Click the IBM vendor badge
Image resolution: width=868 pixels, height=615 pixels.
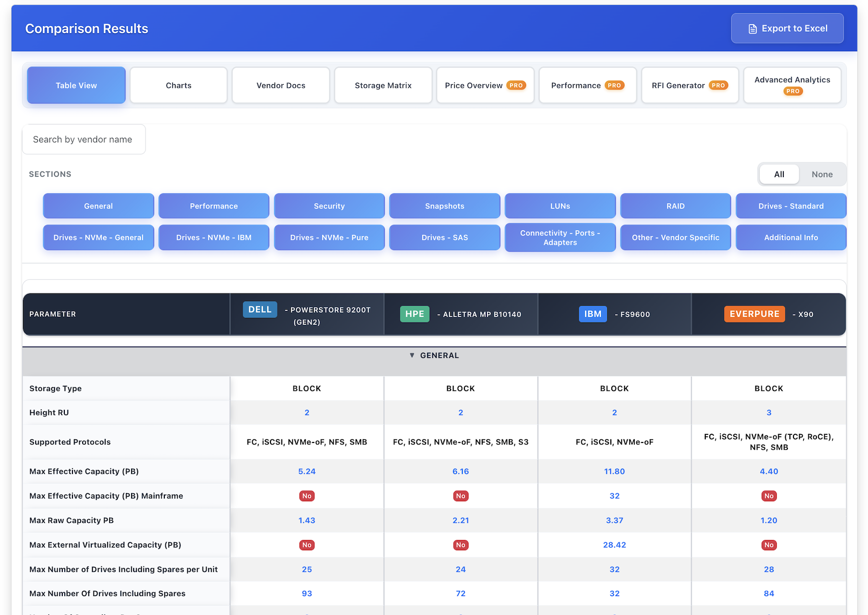click(593, 314)
